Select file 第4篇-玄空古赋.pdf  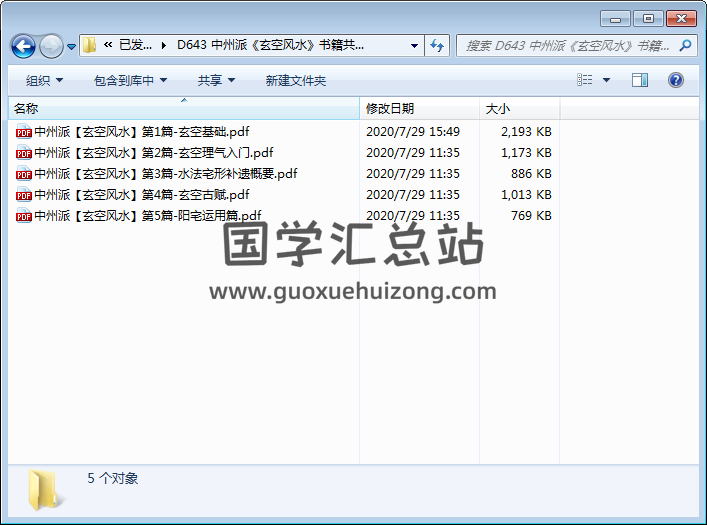(142, 195)
